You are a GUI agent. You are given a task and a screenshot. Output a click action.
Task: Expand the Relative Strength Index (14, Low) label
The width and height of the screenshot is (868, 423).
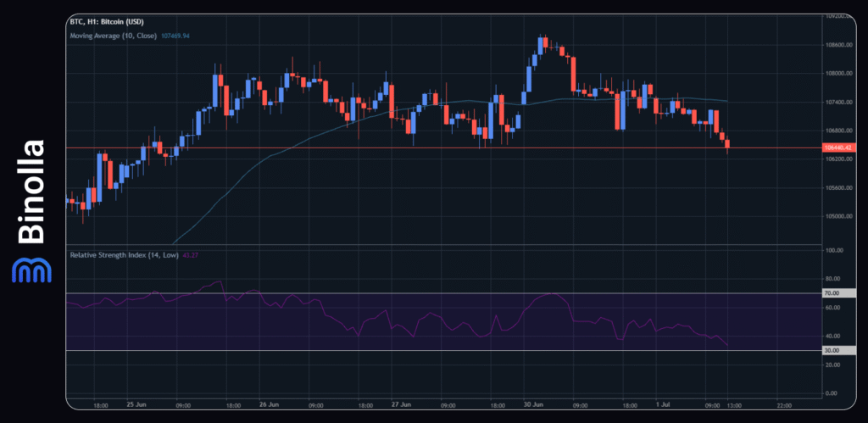123,254
